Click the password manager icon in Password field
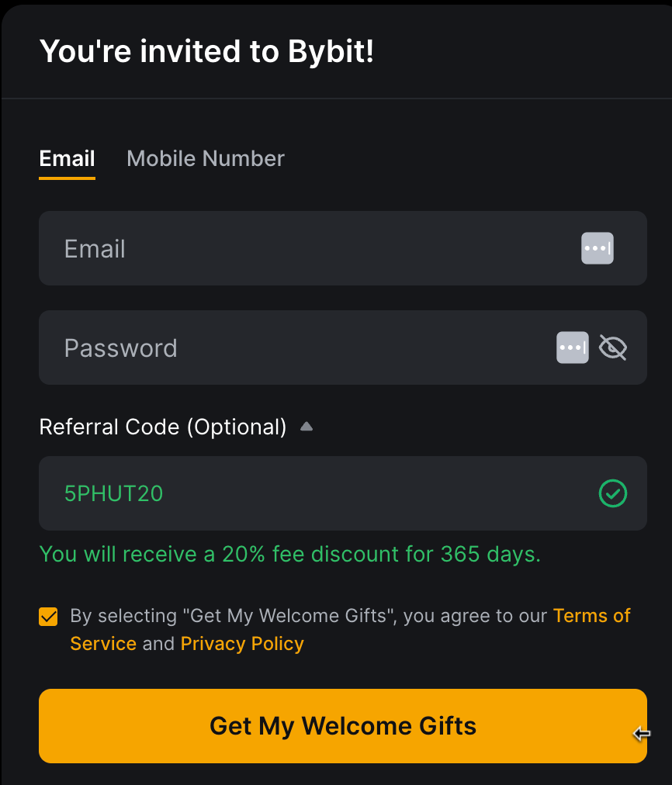 coord(572,348)
